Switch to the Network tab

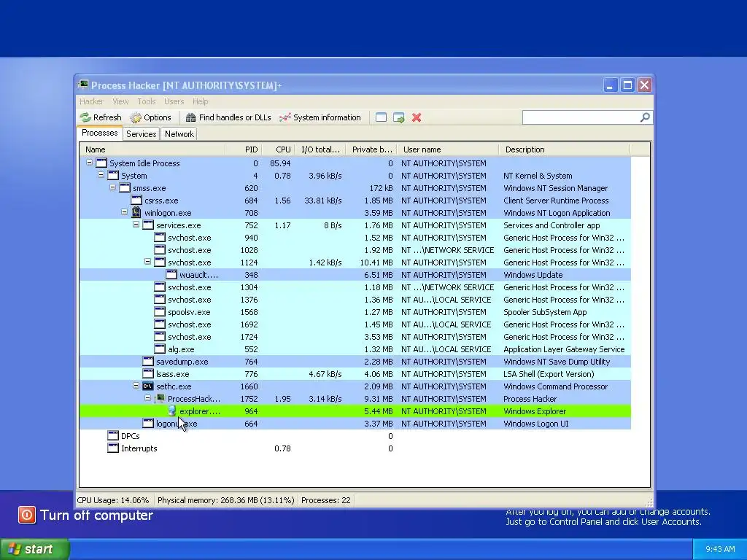[x=179, y=134]
